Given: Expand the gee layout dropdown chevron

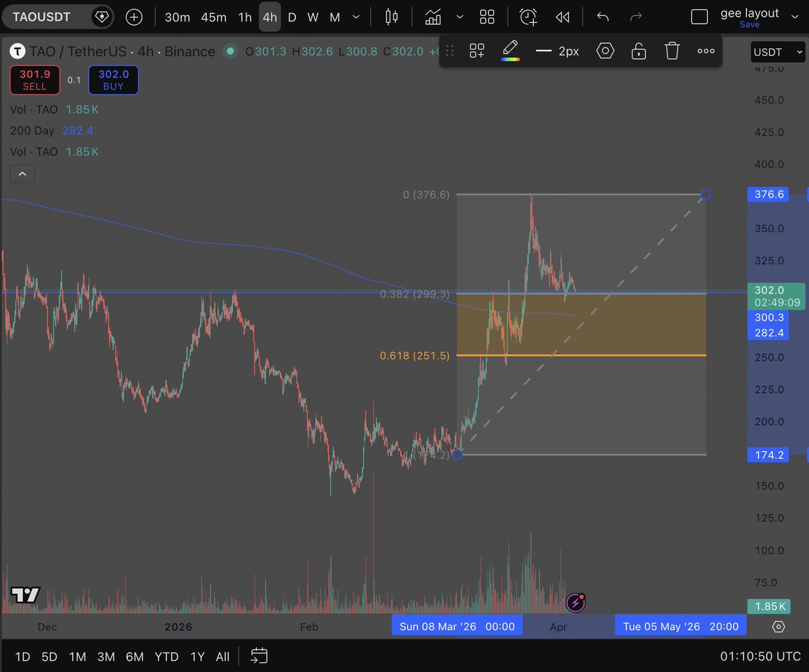Looking at the screenshot, I should pos(793,16).
